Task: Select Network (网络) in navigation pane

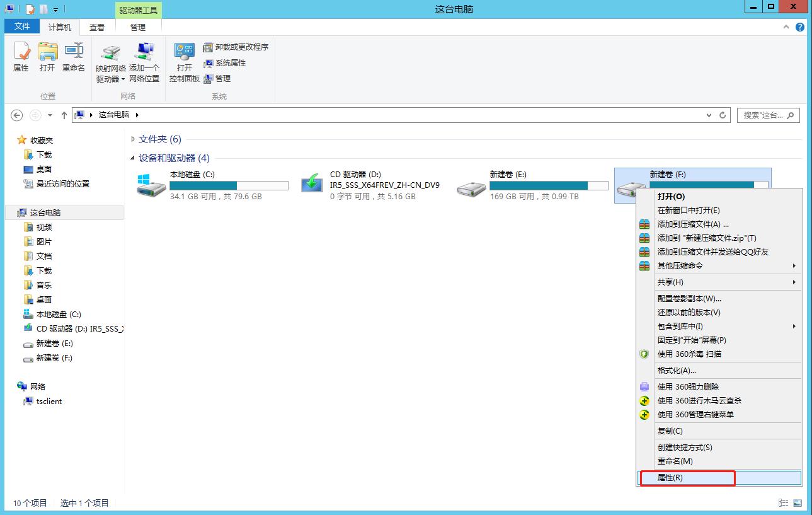Action: point(37,387)
